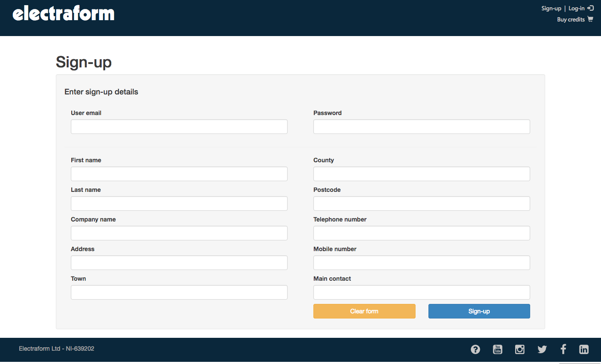Select the Company name input
The image size is (601, 364).
coord(179,233)
